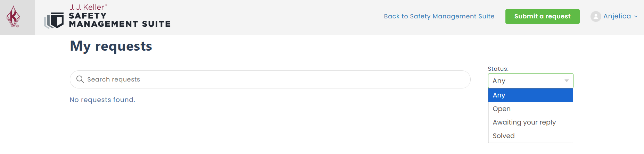The width and height of the screenshot is (644, 154).
Task: Click the Status label text
Action: 498,69
